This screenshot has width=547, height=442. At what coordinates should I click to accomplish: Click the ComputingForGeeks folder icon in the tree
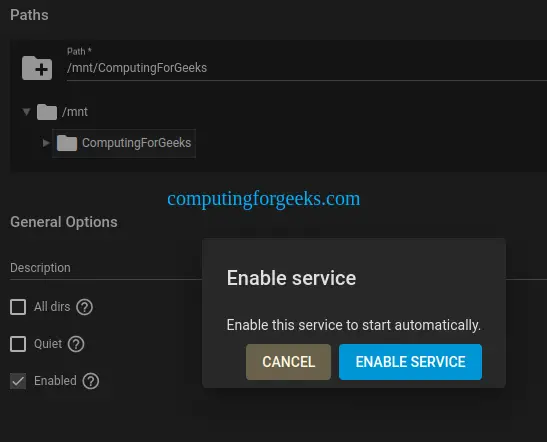67,143
